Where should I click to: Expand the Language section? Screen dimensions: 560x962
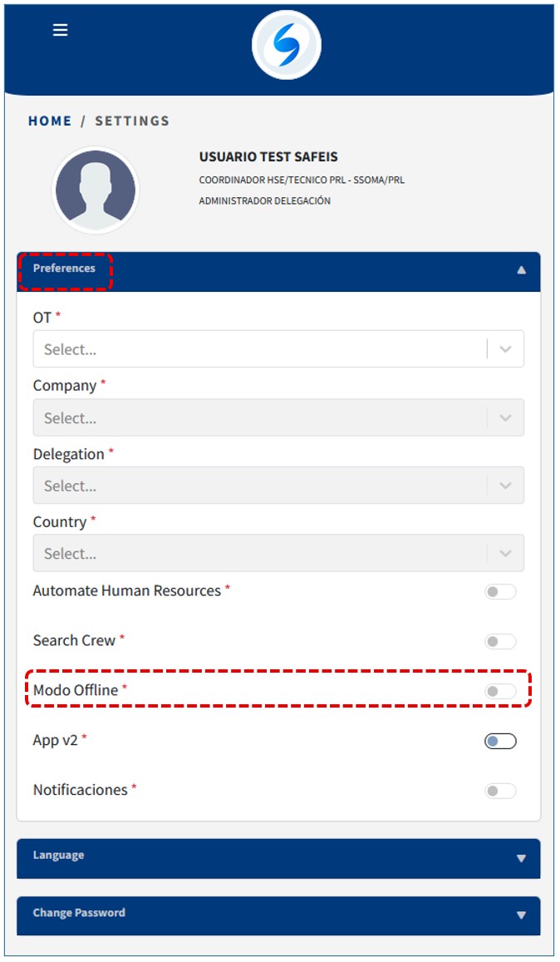coord(278,856)
